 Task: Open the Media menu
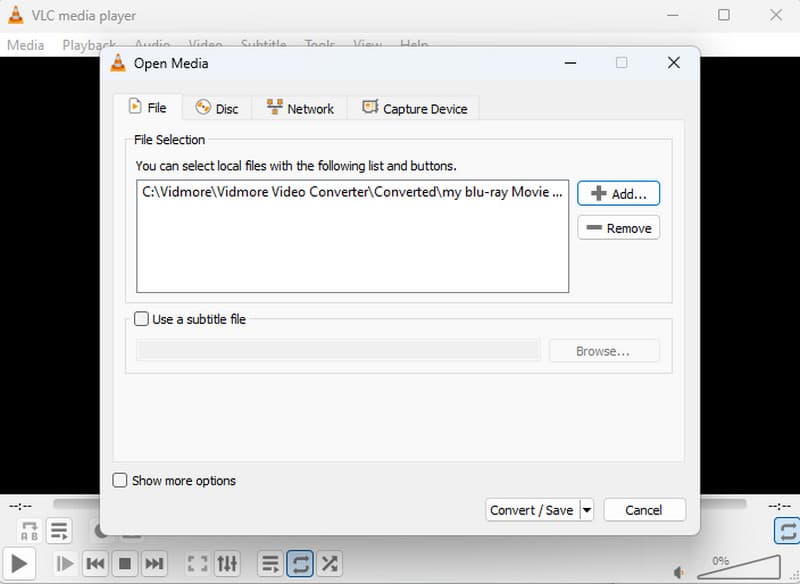(25, 45)
